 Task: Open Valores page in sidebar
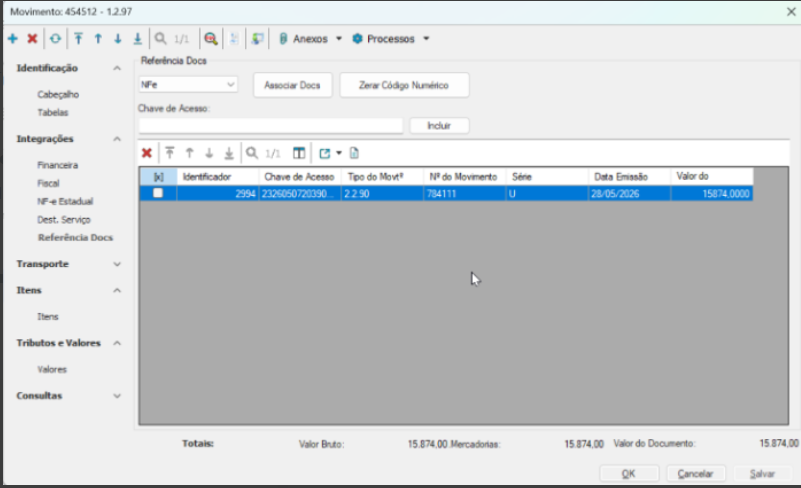coord(52,369)
